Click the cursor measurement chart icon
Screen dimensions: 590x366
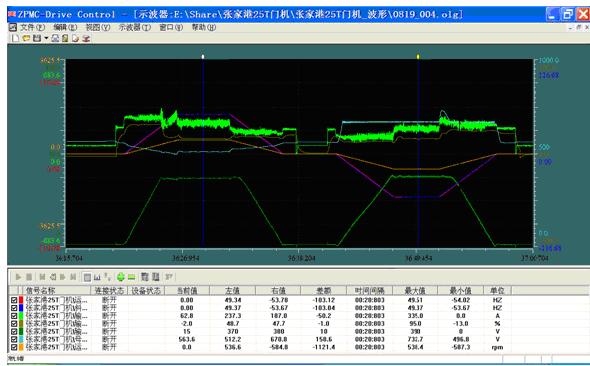[x=97, y=277]
